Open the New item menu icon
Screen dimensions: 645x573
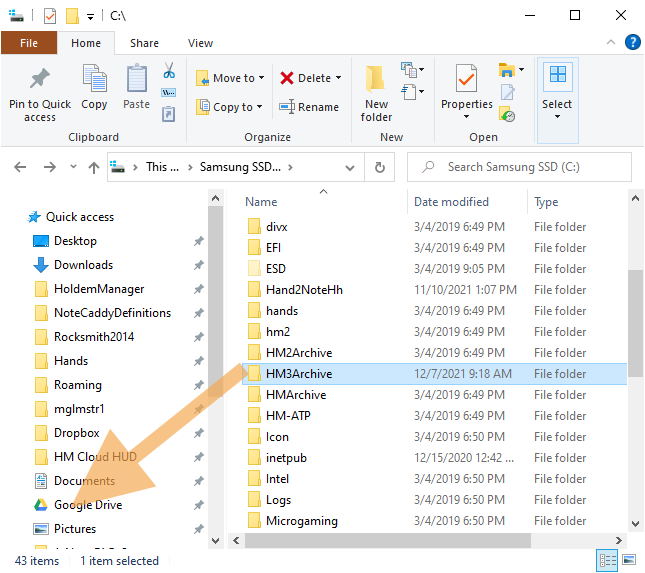click(413, 70)
